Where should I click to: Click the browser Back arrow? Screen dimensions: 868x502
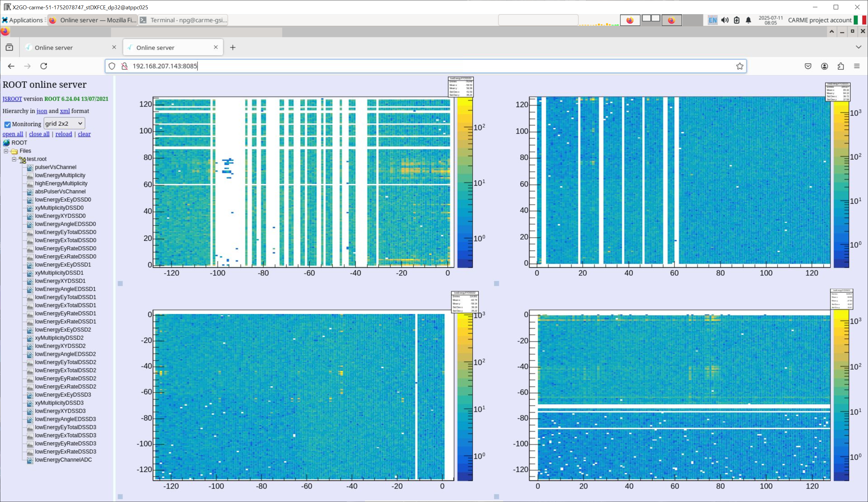coord(11,66)
